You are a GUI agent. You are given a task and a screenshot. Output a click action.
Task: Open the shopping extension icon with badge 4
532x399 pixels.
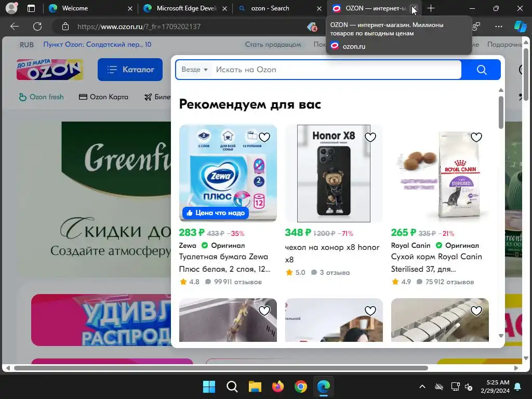point(312,26)
